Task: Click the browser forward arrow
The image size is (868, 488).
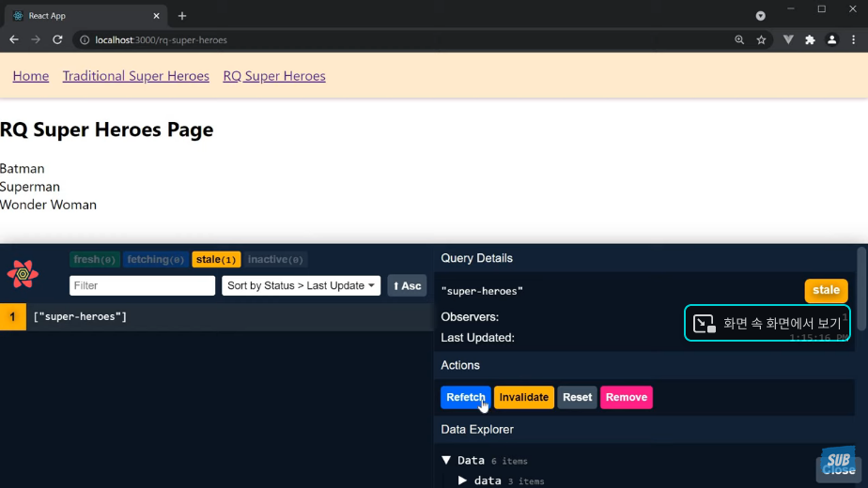Action: click(36, 39)
